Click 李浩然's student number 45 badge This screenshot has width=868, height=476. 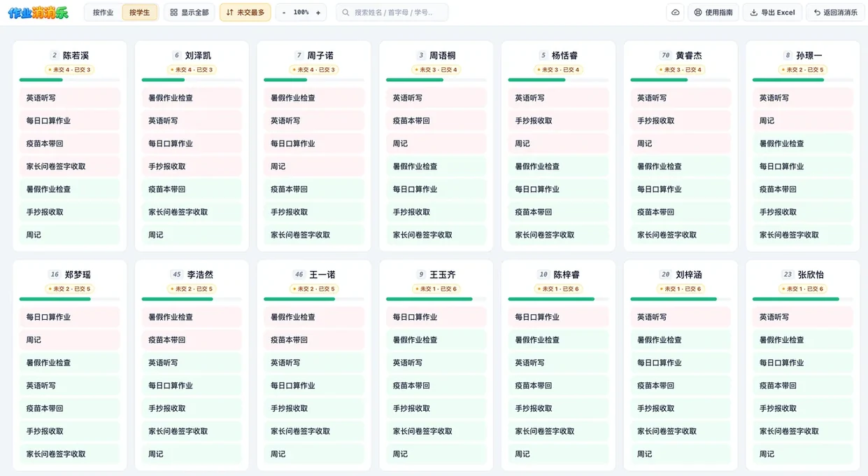[177, 274]
